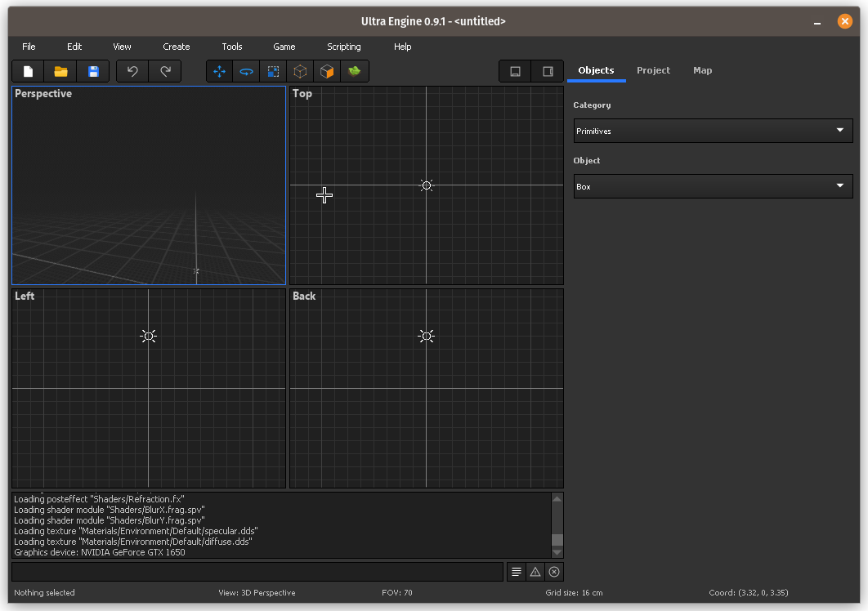Toggle the bottom console panel visibility
The width and height of the screenshot is (868, 611).
point(515,72)
